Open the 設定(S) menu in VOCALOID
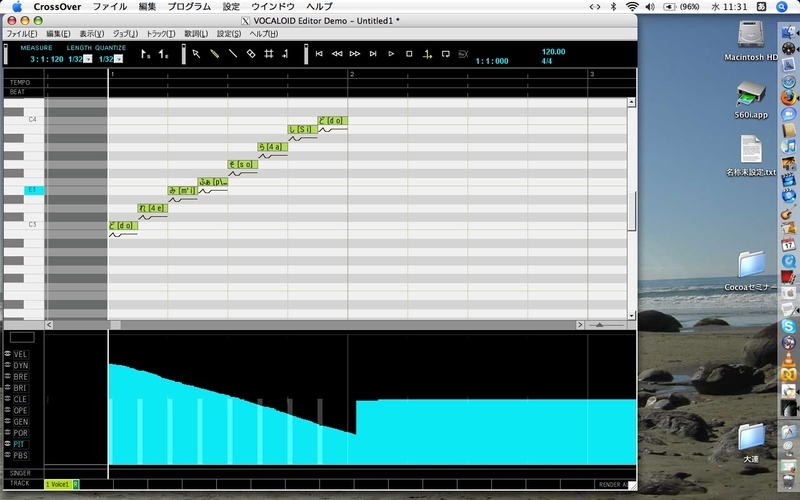800x500 pixels. 229,34
